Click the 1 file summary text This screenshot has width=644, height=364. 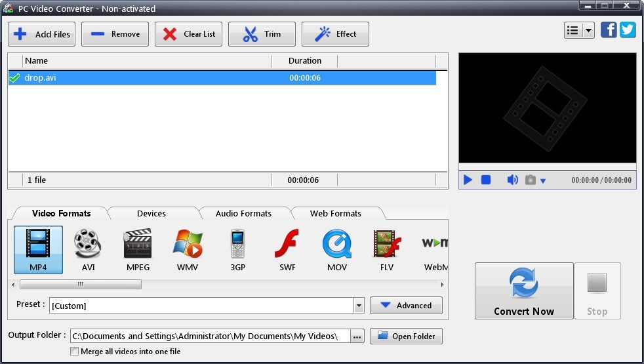pos(37,180)
